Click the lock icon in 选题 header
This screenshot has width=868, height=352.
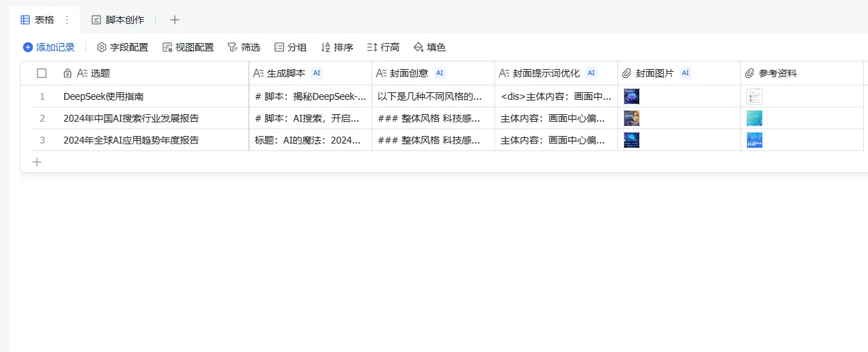click(x=68, y=73)
